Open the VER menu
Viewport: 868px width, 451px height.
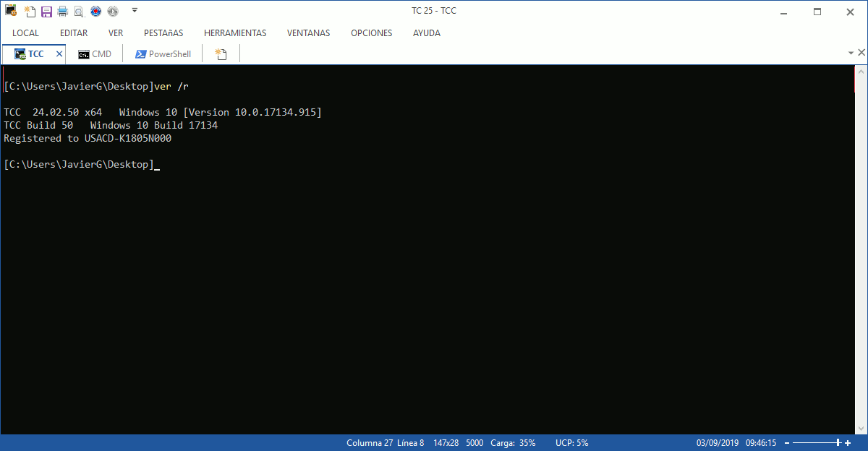tap(116, 33)
